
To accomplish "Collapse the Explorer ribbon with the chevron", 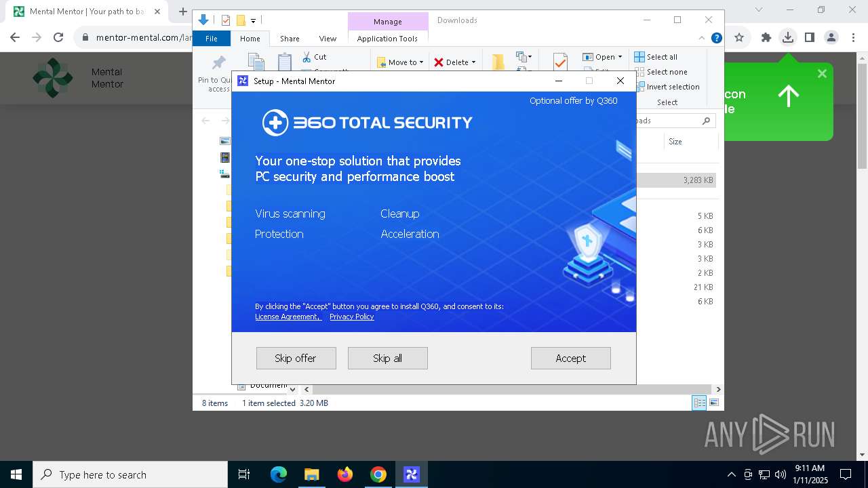I will click(702, 38).
